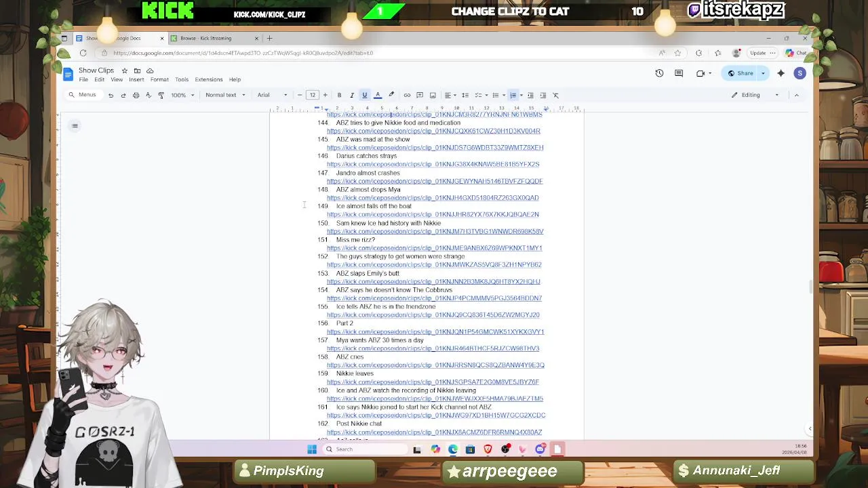Open the View menu
Viewport: 868px width, 488px height.
tap(117, 80)
